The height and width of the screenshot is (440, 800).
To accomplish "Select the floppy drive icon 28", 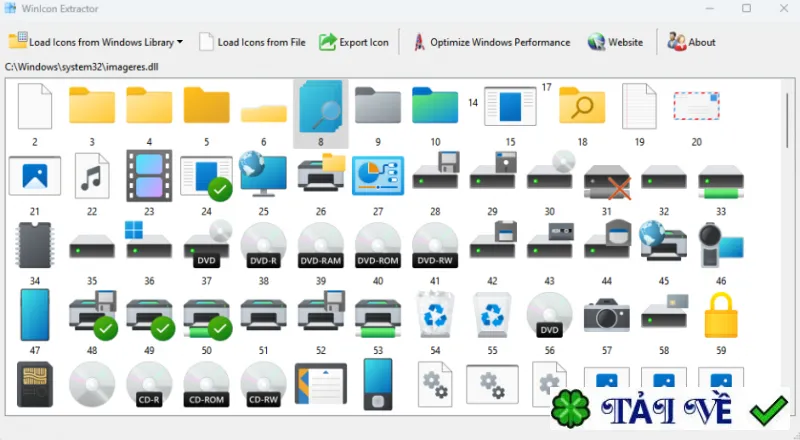I will pyautogui.click(x=436, y=170).
